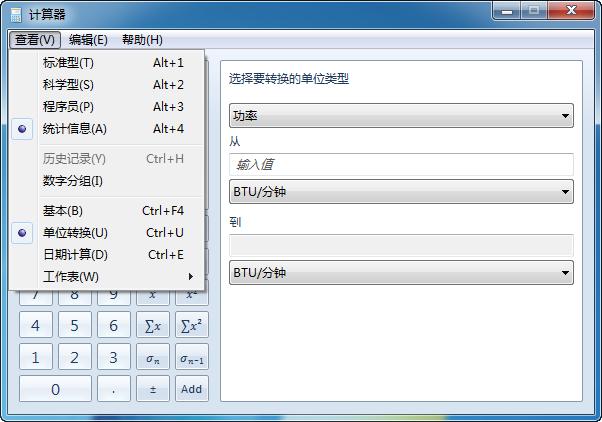
Task: Open the 功率 unit type dropdown
Action: 401,116
